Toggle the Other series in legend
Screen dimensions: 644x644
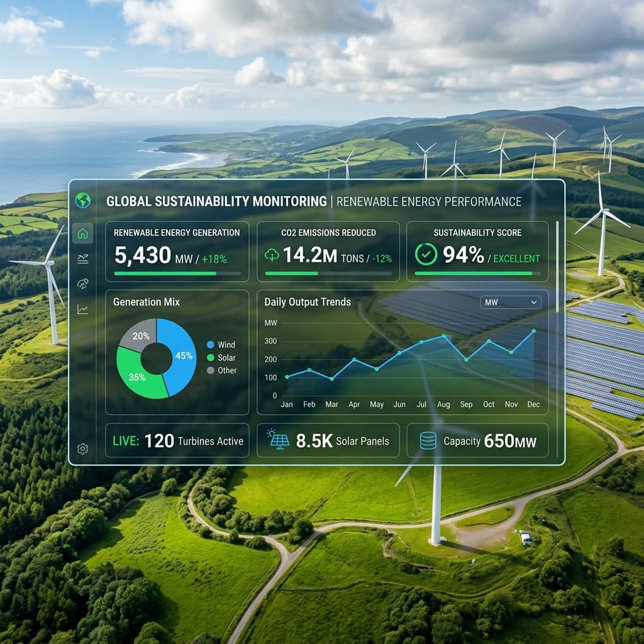point(221,370)
